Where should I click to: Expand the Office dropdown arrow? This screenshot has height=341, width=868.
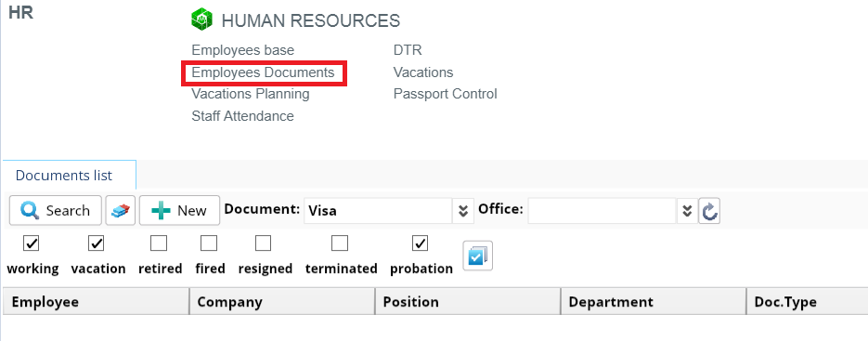pyautogui.click(x=687, y=211)
